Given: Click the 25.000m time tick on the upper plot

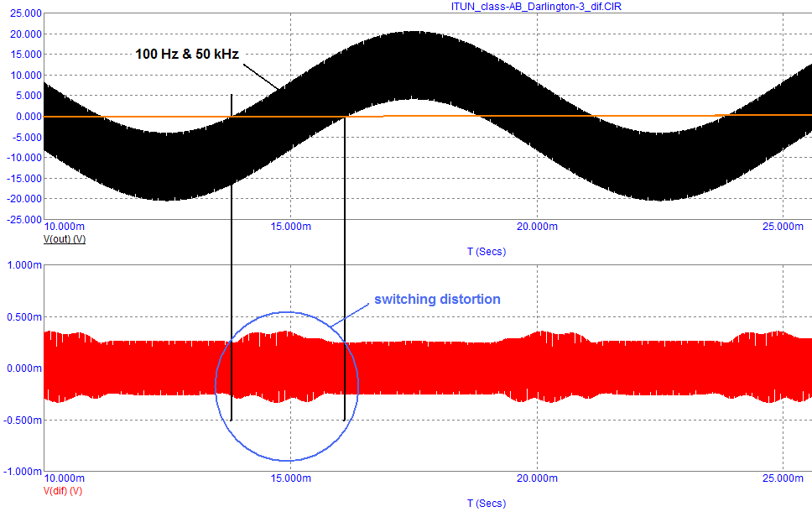Looking at the screenshot, I should (783, 227).
